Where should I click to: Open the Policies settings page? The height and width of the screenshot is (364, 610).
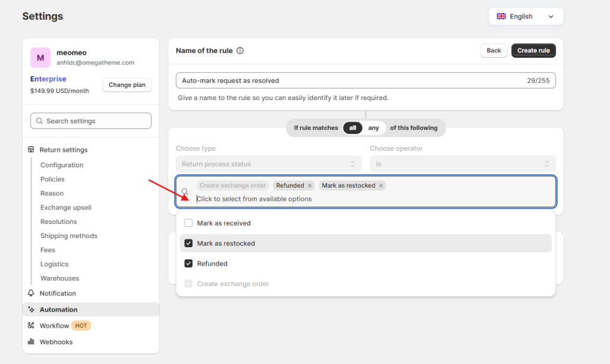coord(52,179)
